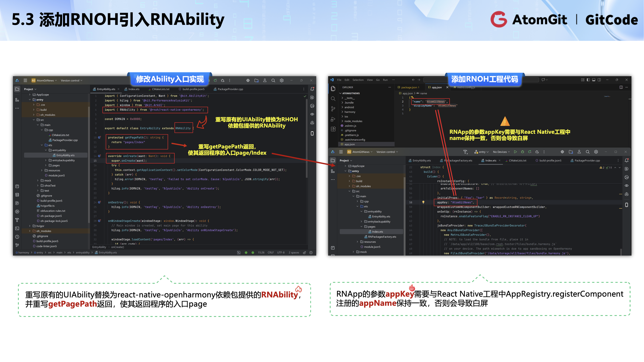Click light bulb beside appKey line

tap(423, 202)
